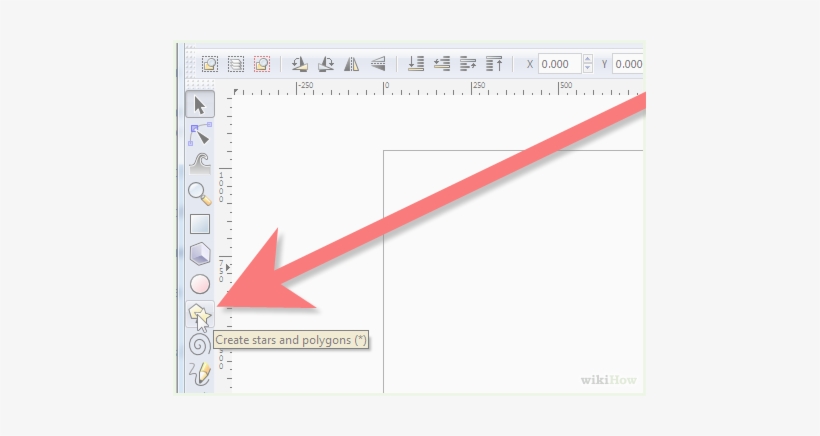The image size is (820, 436).
Task: Click Select All objects toolbar icon
Action: [211, 64]
